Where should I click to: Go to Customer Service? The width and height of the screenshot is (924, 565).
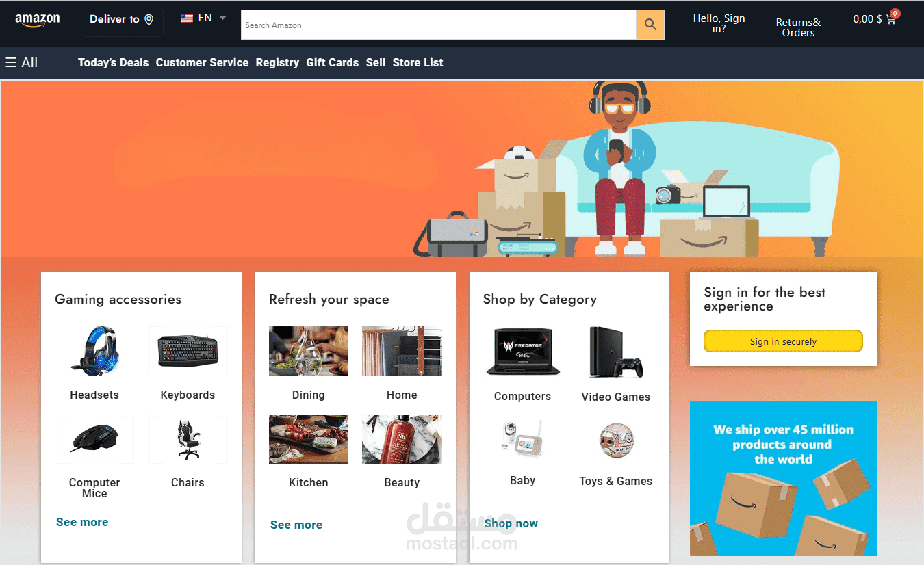(x=202, y=62)
